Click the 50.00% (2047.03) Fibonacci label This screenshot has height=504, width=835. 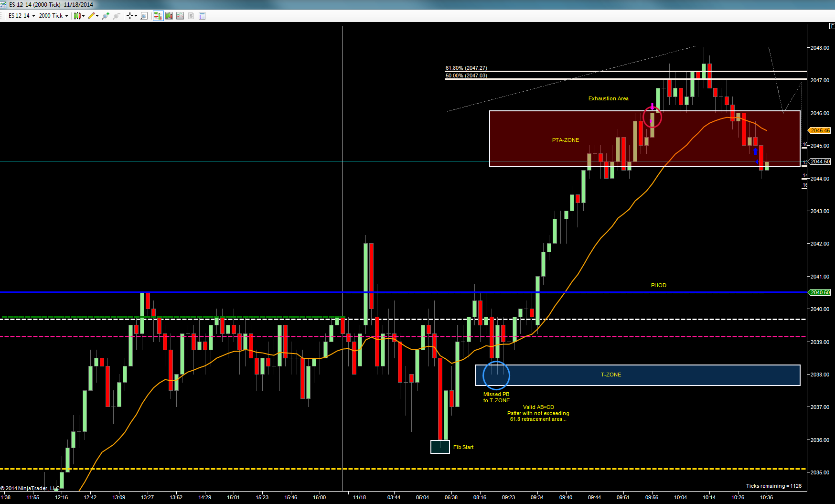466,75
